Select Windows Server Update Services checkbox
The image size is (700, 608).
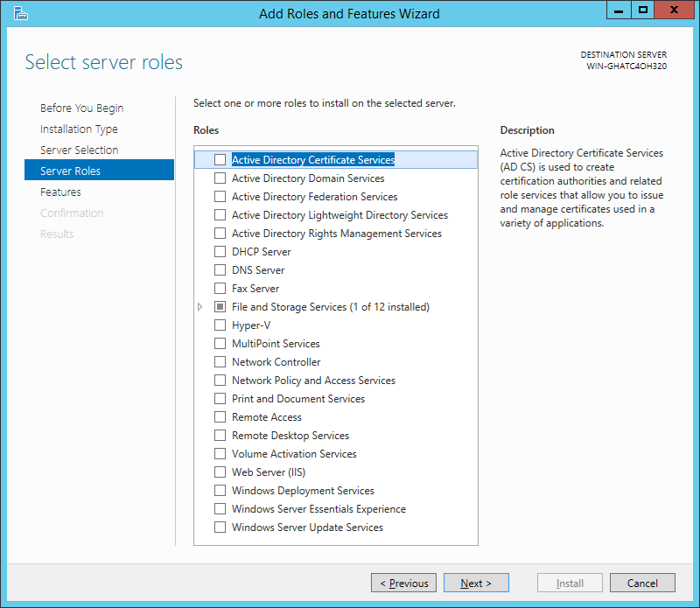click(220, 528)
